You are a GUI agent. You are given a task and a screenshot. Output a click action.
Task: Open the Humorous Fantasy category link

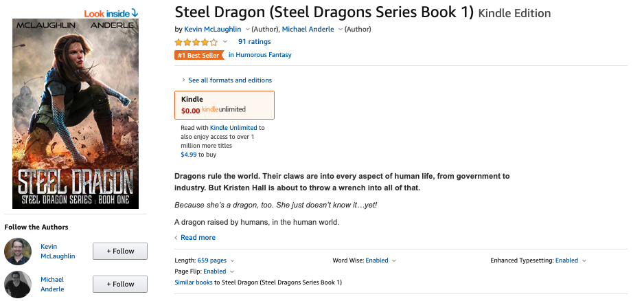[260, 55]
